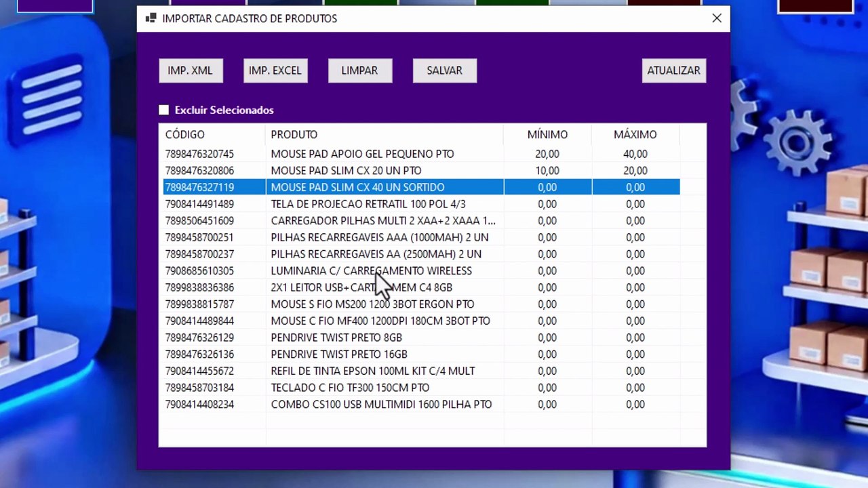Select code 7898458703184
The image size is (868, 488).
(x=199, y=388)
